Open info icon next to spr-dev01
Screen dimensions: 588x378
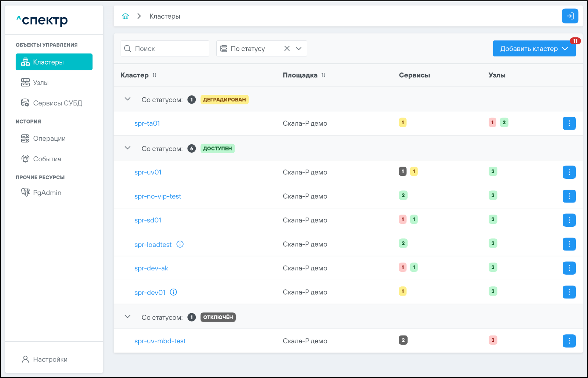(174, 292)
